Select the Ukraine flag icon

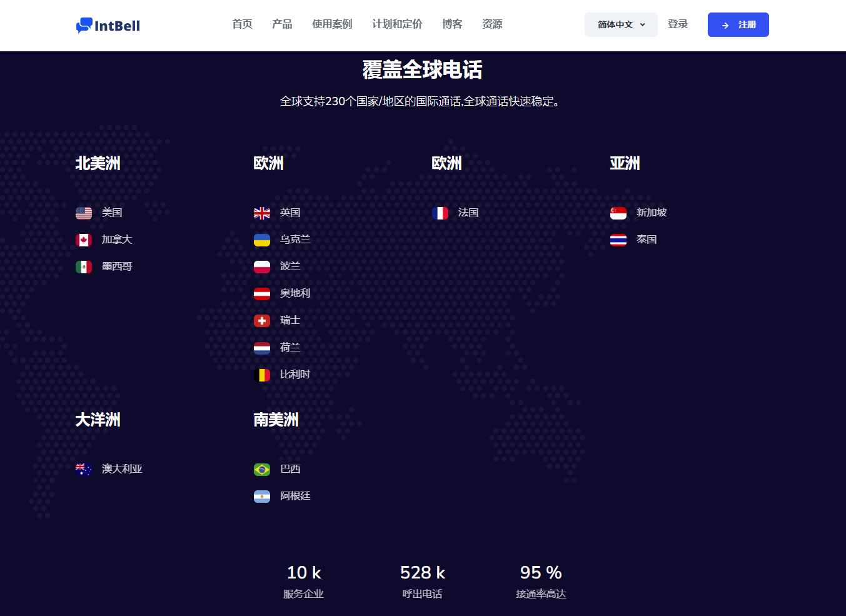262,240
